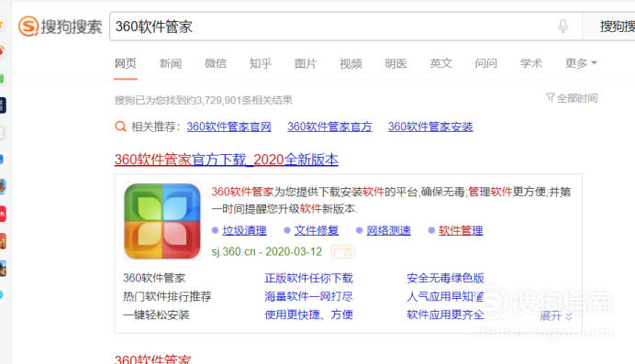
Task: Click the 海量软件一网打尽 link
Action: pyautogui.click(x=309, y=296)
